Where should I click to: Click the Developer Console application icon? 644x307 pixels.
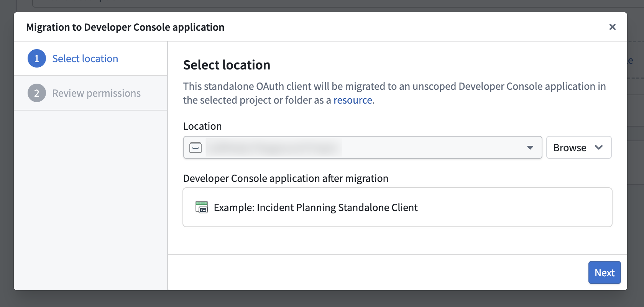202,207
